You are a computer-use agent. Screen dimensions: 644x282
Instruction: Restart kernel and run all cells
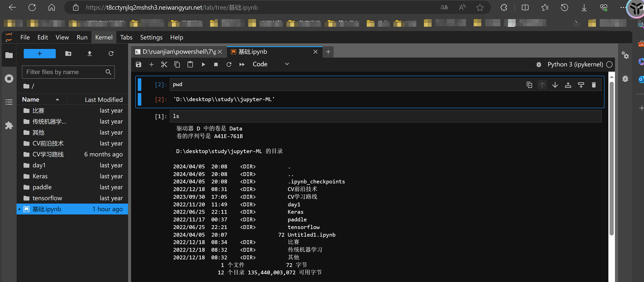(x=242, y=64)
